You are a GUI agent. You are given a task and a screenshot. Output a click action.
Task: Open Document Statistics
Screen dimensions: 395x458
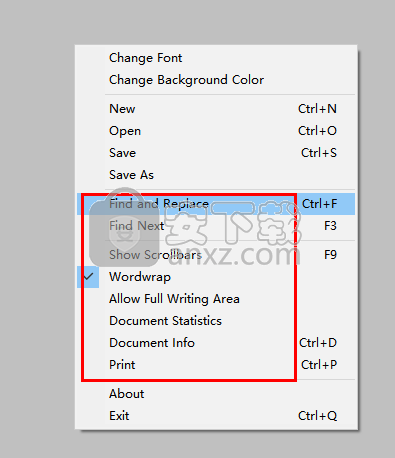click(x=216, y=321)
